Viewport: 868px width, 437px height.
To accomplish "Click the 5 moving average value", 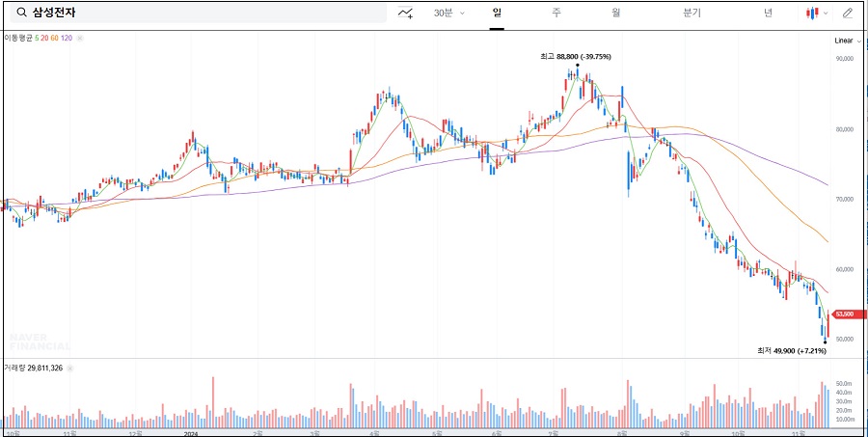I will pyautogui.click(x=37, y=38).
